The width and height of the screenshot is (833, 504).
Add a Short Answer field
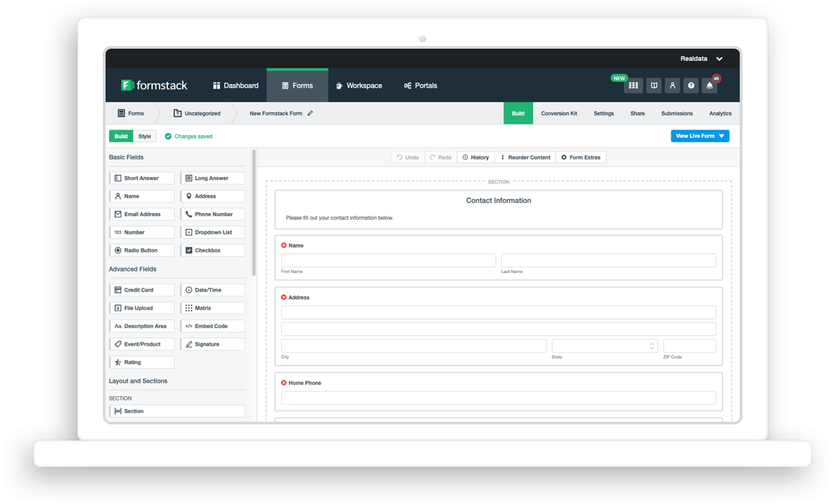(142, 178)
